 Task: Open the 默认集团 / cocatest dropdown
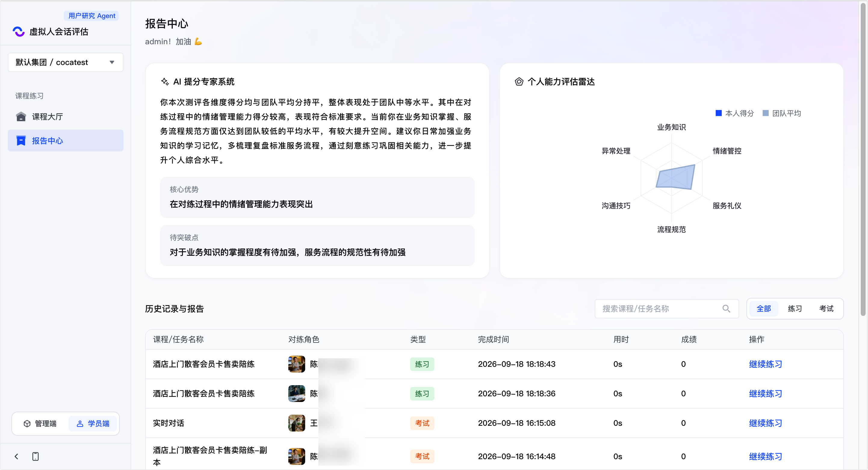(x=65, y=62)
